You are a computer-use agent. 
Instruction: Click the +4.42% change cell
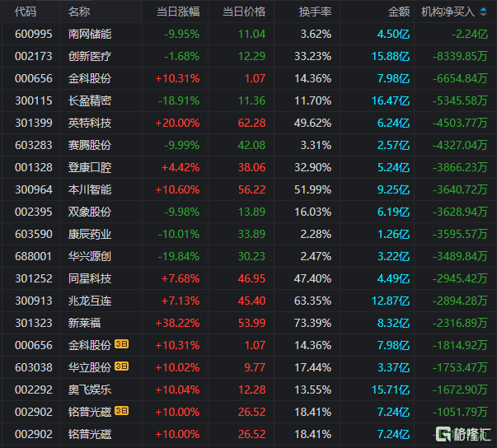(x=181, y=167)
